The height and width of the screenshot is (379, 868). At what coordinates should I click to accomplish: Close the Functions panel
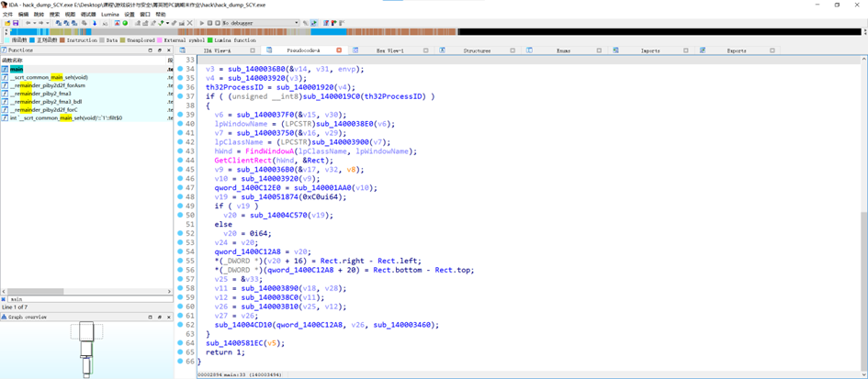point(168,50)
